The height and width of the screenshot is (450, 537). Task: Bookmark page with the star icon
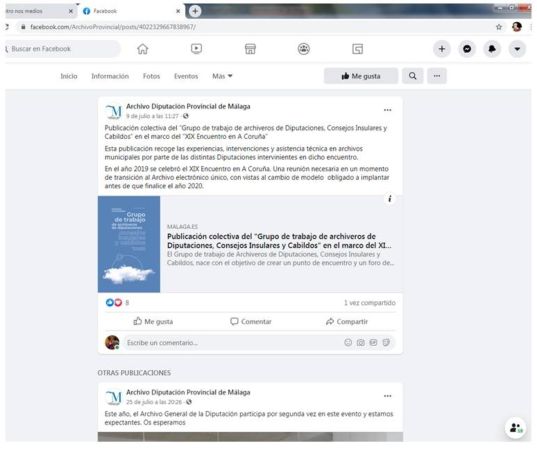[499, 27]
